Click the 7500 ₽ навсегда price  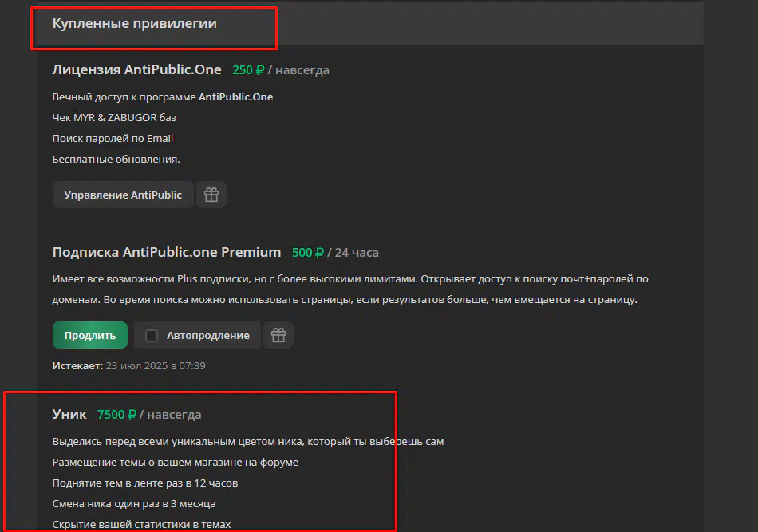coord(149,415)
